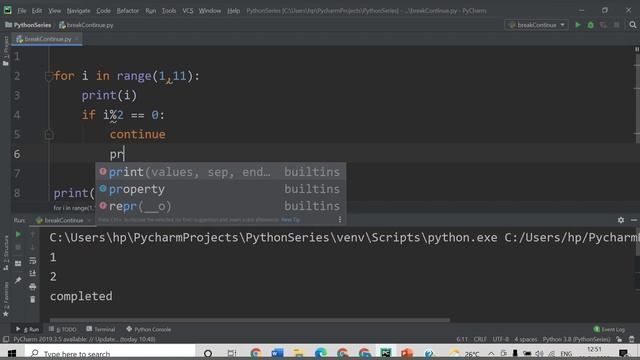Print the console output via the printer icon
640x360 pixels.
(33, 287)
